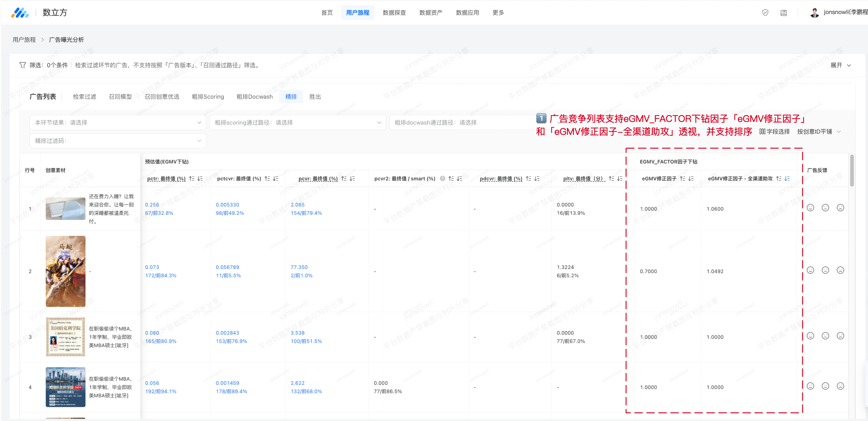Click the 马超 creative thumbnail
Image resolution: width=868 pixels, height=421 pixels.
click(x=65, y=271)
